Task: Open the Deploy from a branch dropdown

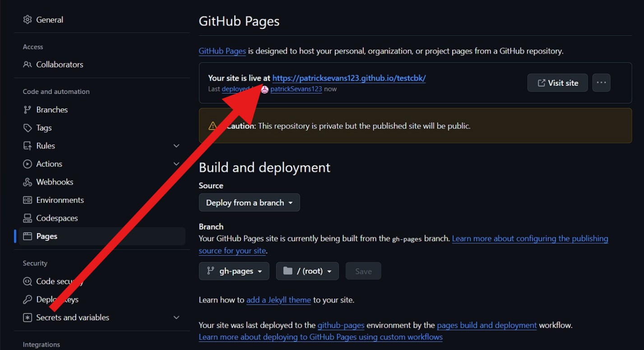Action: click(249, 203)
